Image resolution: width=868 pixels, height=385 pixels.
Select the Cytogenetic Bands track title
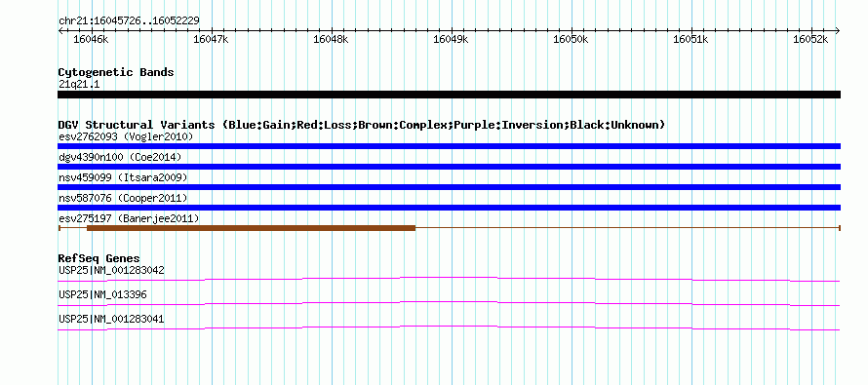(116, 72)
